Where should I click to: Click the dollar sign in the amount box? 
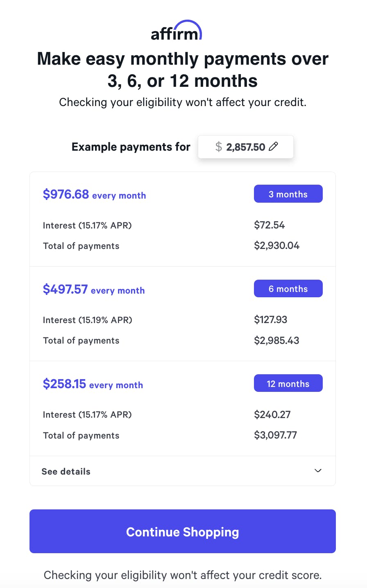[x=219, y=147]
